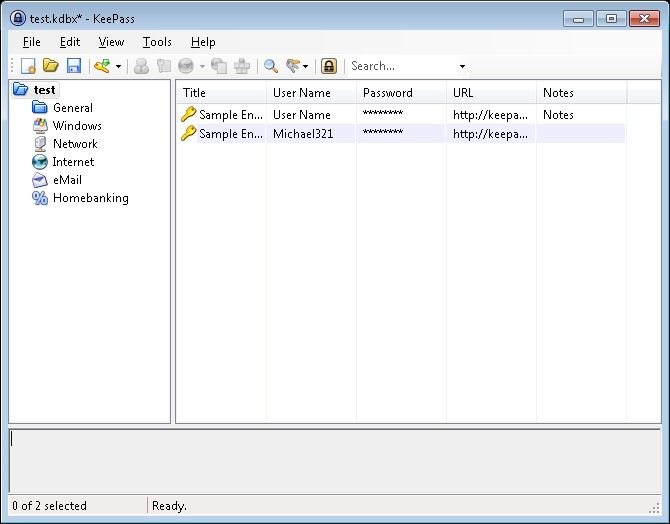The height and width of the screenshot is (524, 670).
Task: Open the View menu
Action: [x=111, y=42]
